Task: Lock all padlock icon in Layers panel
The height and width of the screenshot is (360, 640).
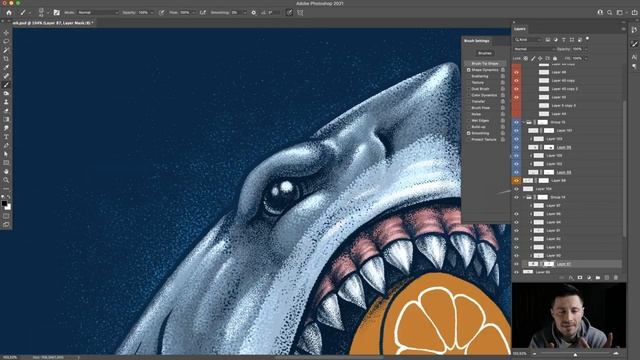Action: (x=555, y=58)
